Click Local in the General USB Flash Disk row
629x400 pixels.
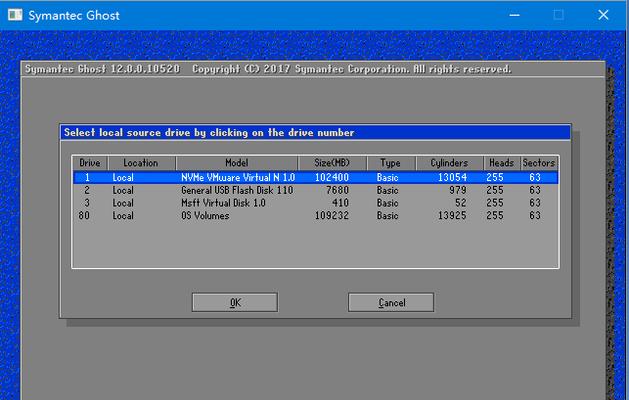(x=123, y=190)
